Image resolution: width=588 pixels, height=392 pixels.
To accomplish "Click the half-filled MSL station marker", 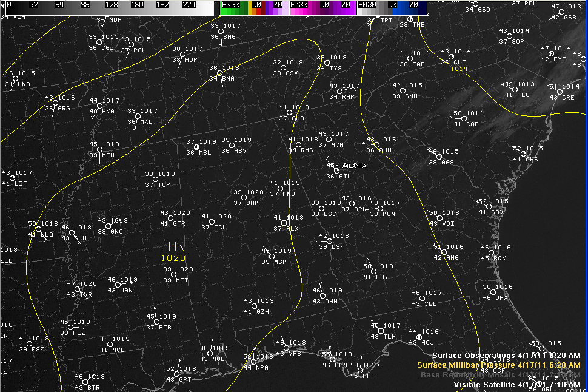I will click(196, 147).
